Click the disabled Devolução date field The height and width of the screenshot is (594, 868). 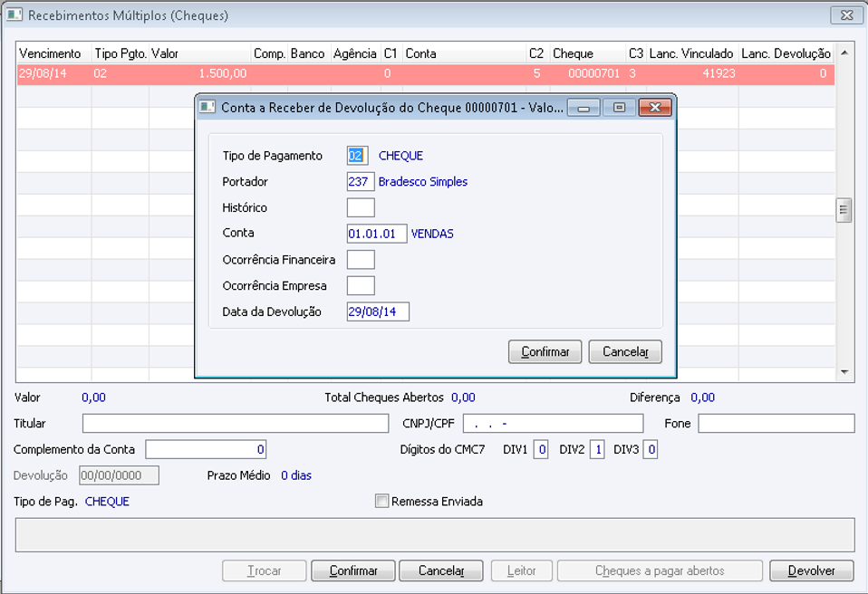point(119,475)
